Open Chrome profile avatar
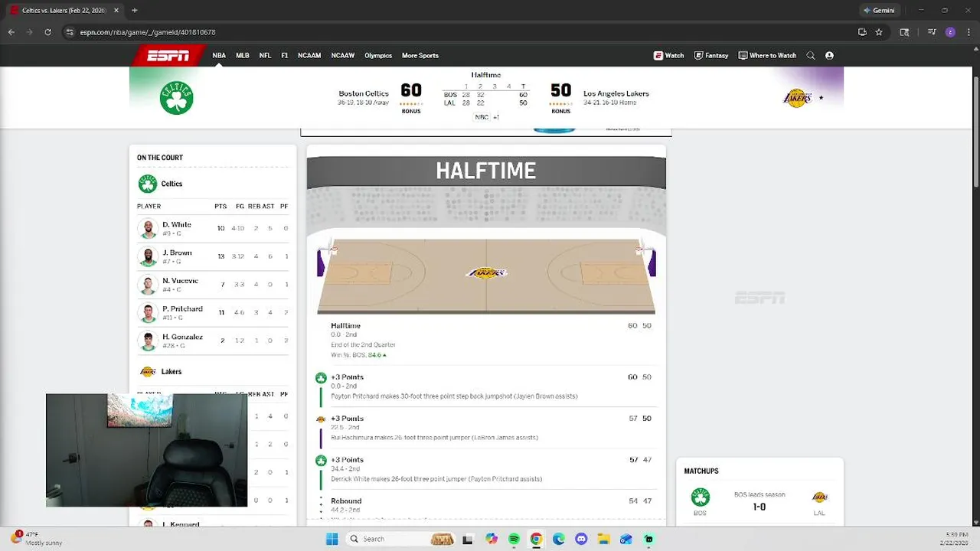The width and height of the screenshot is (980, 551). 950,32
